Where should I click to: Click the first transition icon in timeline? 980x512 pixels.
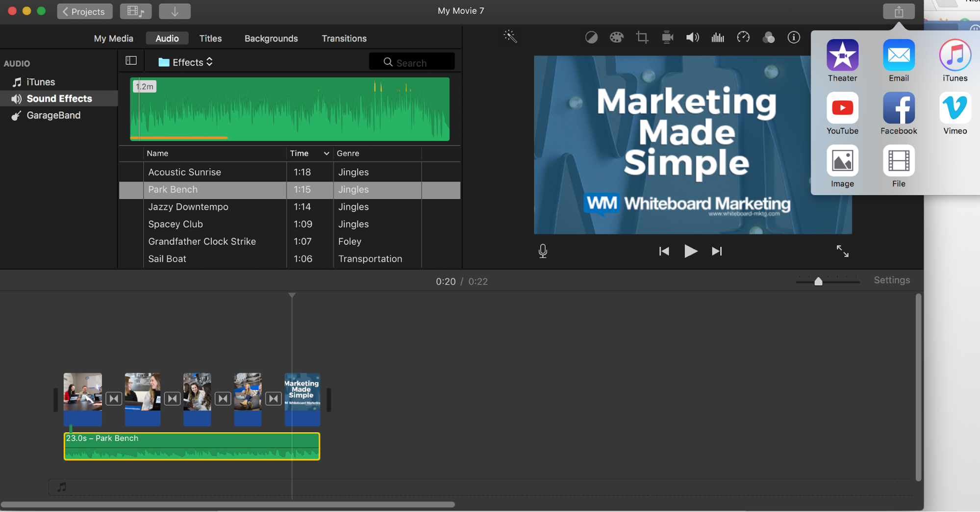[114, 399]
